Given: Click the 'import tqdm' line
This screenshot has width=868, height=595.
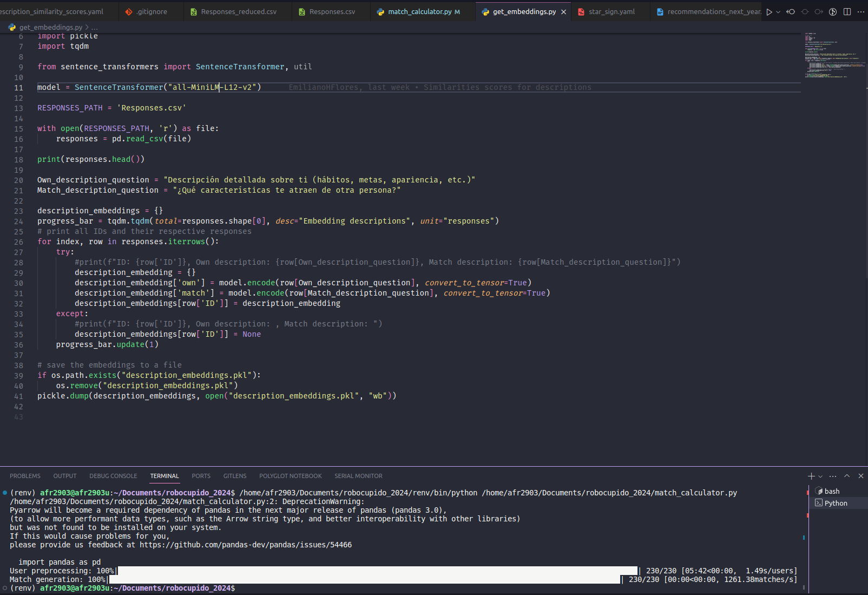Looking at the screenshot, I should (x=63, y=46).
